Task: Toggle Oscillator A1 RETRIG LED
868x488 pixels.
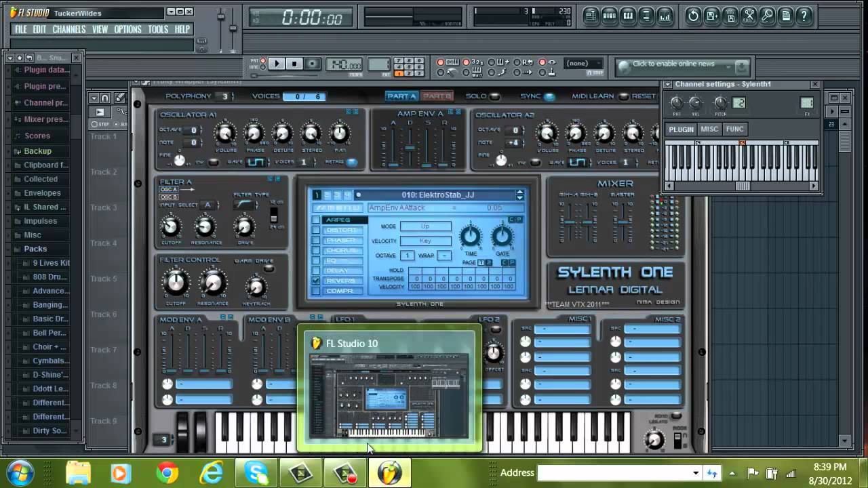Action: (352, 162)
